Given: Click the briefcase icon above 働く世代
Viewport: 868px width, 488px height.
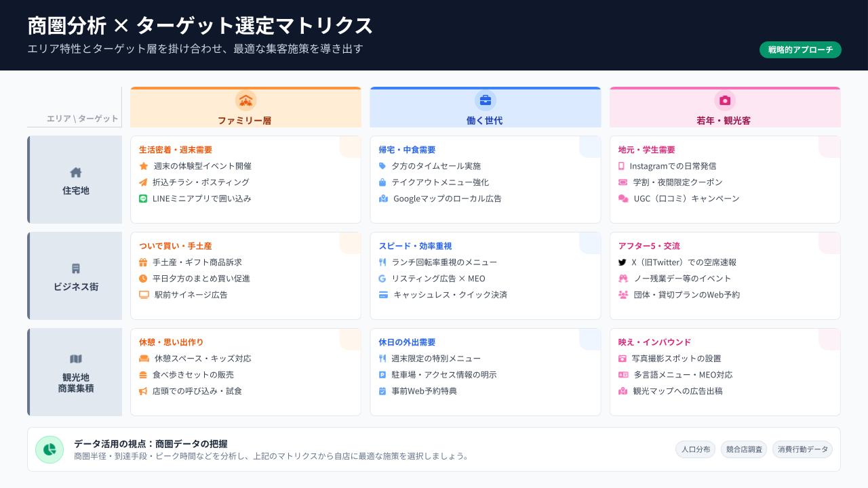Looking at the screenshot, I should pyautogui.click(x=486, y=101).
